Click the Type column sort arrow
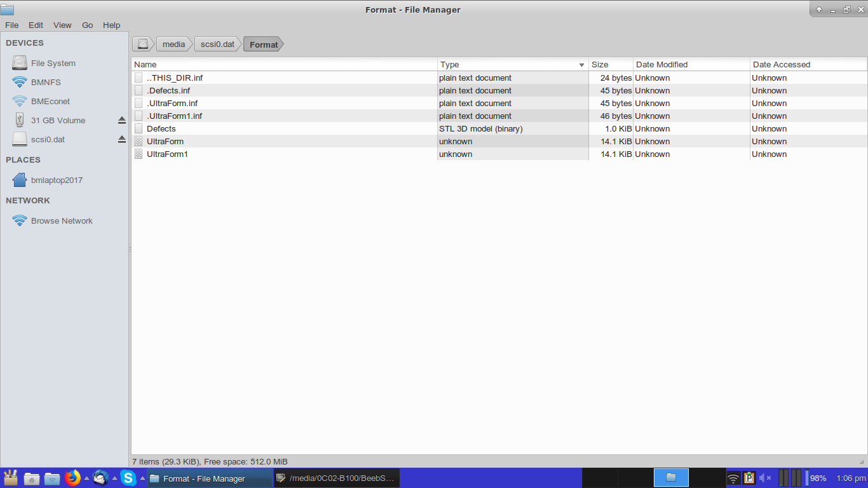The height and width of the screenshot is (488, 868). click(x=581, y=65)
